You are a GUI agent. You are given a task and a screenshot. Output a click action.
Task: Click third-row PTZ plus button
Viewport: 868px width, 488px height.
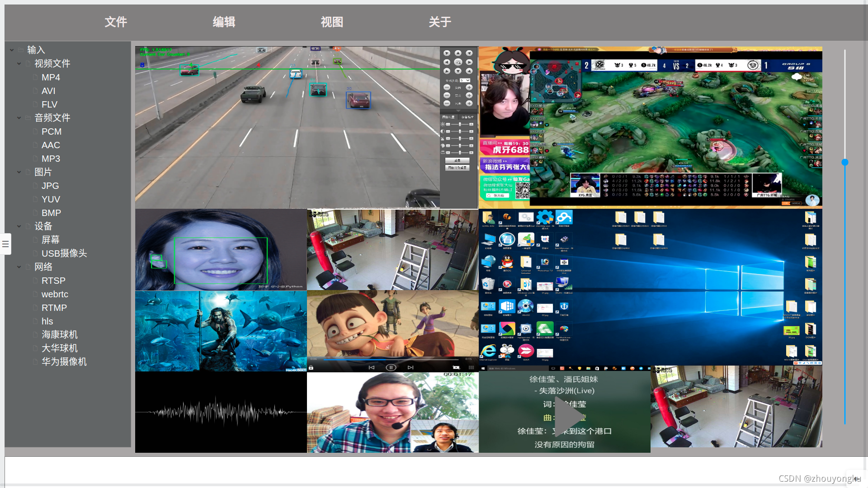[469, 103]
